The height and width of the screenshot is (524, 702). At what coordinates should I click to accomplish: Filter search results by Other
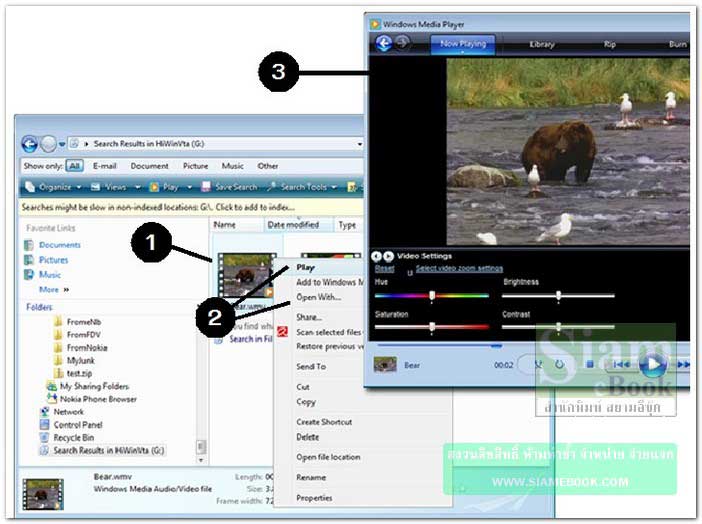click(268, 166)
